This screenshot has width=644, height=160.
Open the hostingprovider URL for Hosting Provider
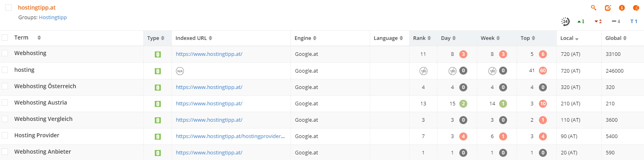tap(230, 136)
